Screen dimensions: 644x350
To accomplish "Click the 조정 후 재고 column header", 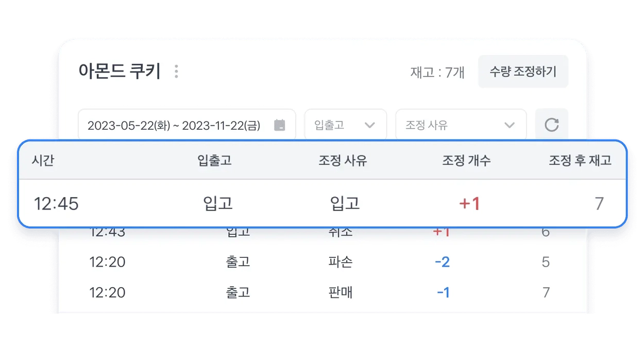I will [x=580, y=161].
